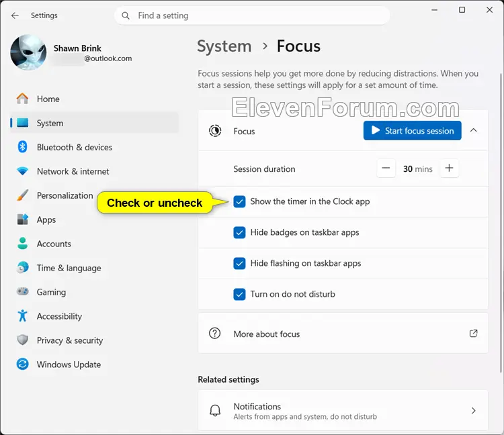The width and height of the screenshot is (504, 435).
Task: Click the Windows Update sync icon
Action: 22,364
